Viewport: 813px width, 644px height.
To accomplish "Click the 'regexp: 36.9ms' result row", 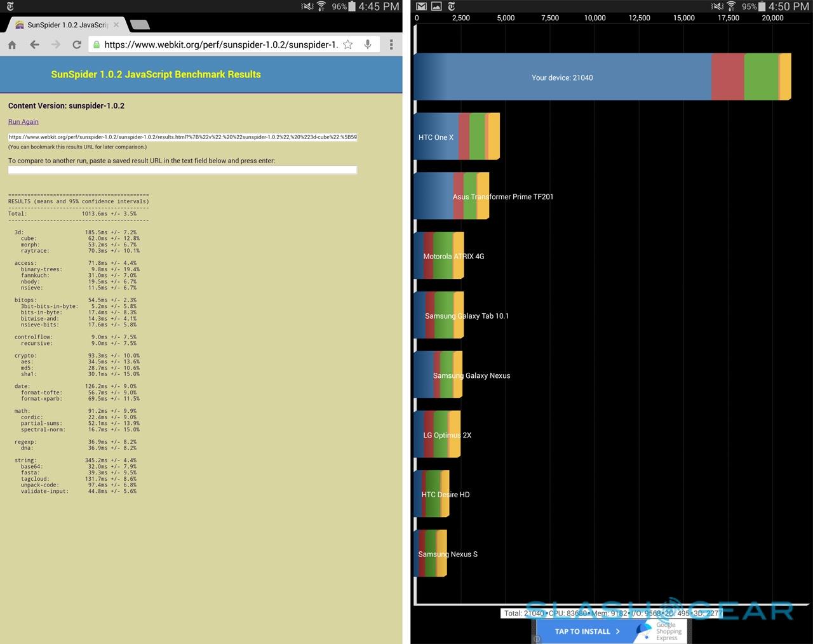I will point(76,442).
